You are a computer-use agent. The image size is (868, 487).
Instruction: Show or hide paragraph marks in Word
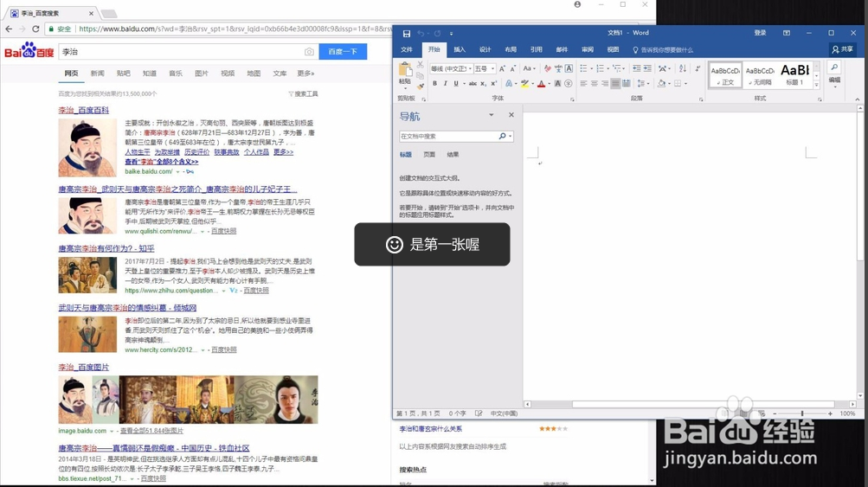(697, 68)
